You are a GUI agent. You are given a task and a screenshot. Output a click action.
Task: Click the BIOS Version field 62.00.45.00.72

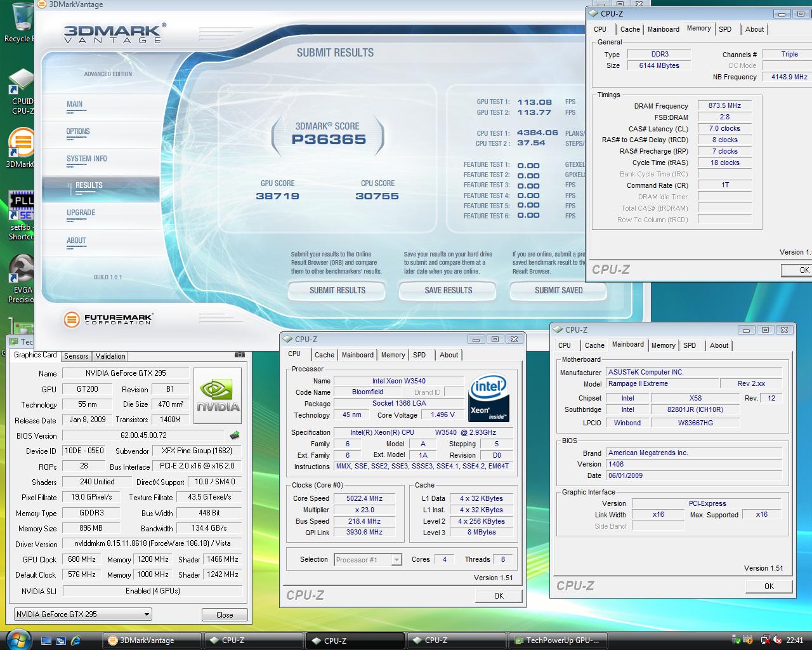click(143, 435)
